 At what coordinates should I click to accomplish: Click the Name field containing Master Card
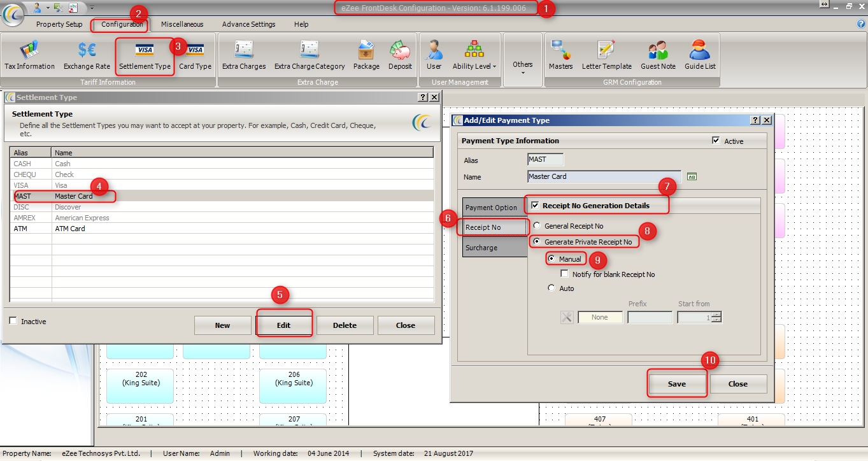coord(604,176)
